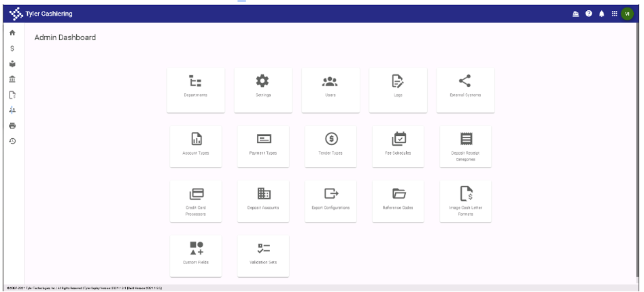Open the Users tile
Screen dimensions: 644x292
pyautogui.click(x=331, y=91)
